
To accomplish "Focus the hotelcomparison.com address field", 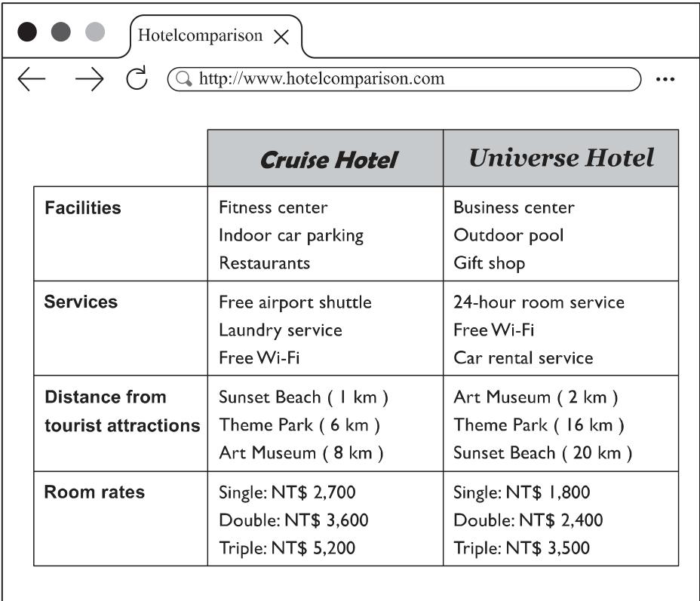I will click(404, 79).
